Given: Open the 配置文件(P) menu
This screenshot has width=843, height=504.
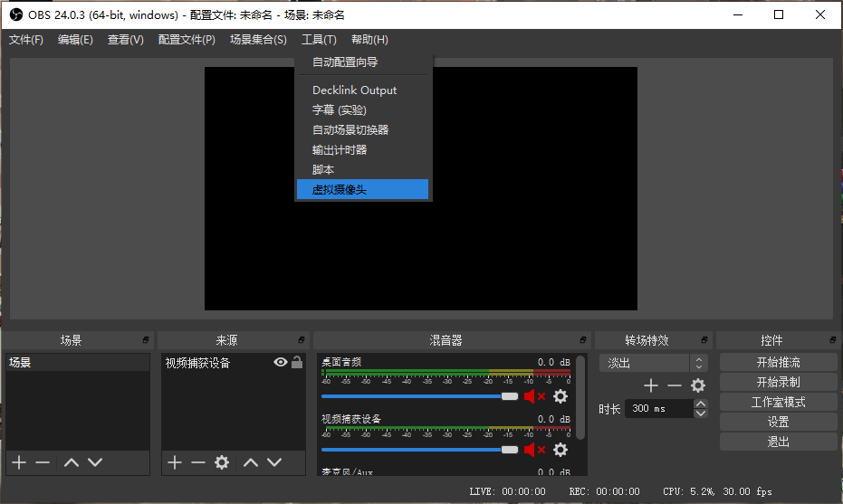Looking at the screenshot, I should [x=187, y=40].
